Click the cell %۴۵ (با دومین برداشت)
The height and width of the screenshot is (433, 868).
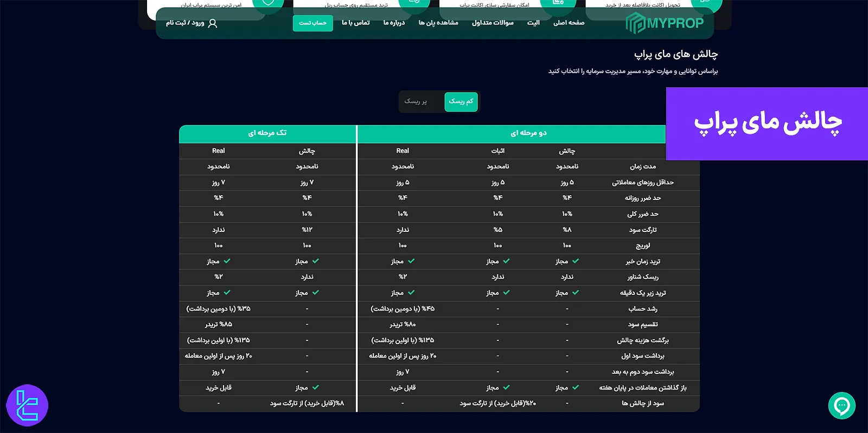(x=403, y=309)
